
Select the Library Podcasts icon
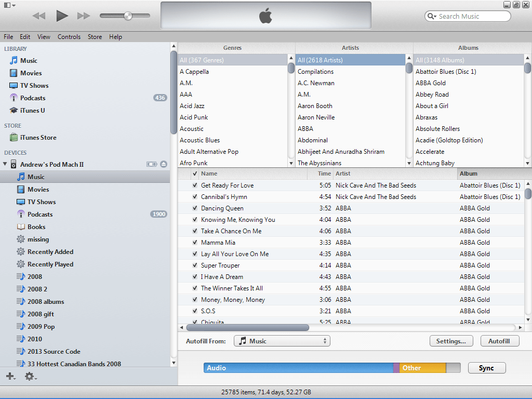14,98
